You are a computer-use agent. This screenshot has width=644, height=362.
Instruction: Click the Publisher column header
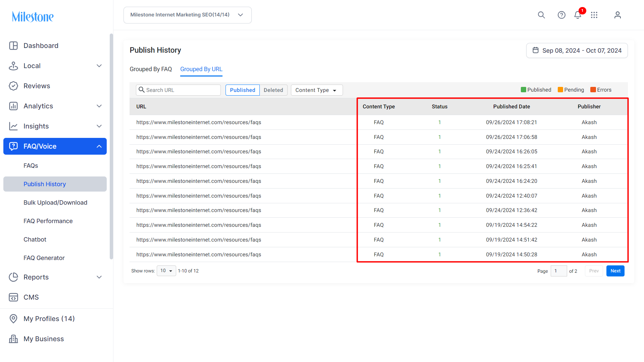click(x=589, y=106)
